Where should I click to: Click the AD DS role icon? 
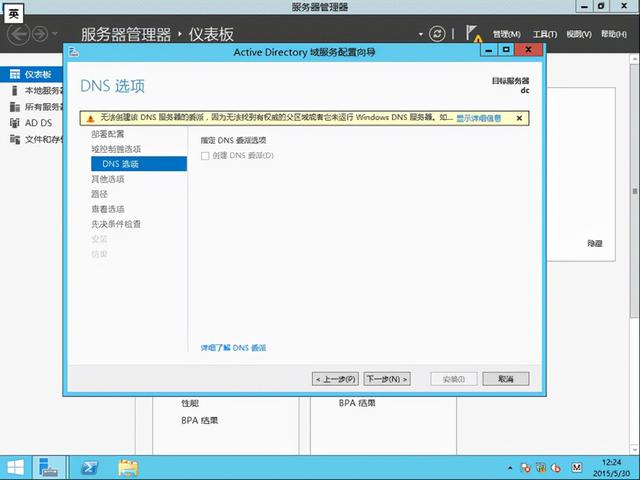15,123
